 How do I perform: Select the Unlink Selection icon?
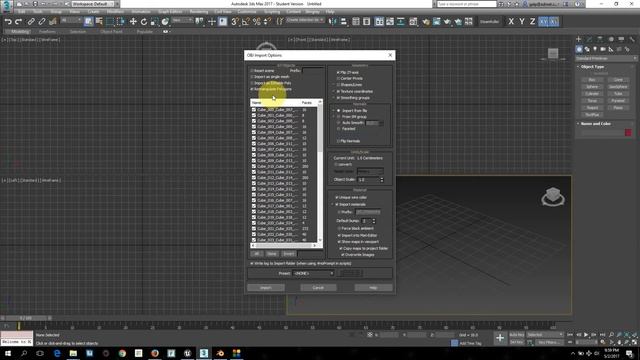pyautogui.click(x=42, y=22)
